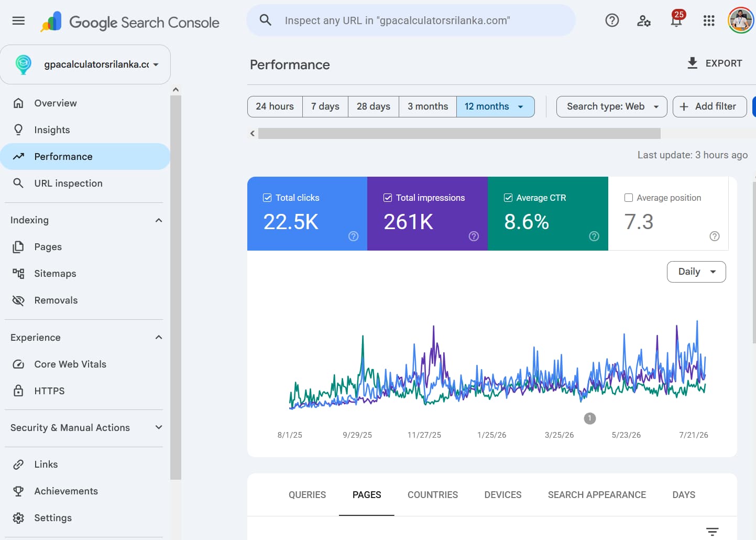Click the Links chain icon
The width and height of the screenshot is (756, 540).
[x=18, y=464]
